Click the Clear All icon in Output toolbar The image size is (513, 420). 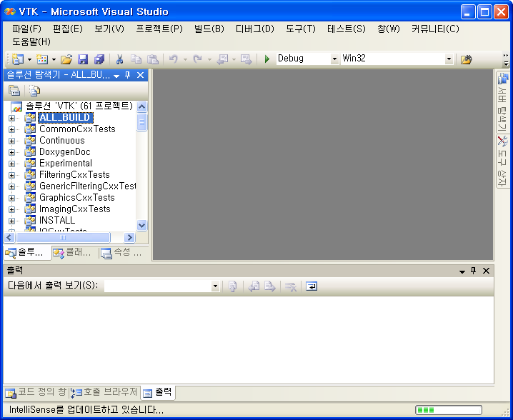click(x=291, y=286)
